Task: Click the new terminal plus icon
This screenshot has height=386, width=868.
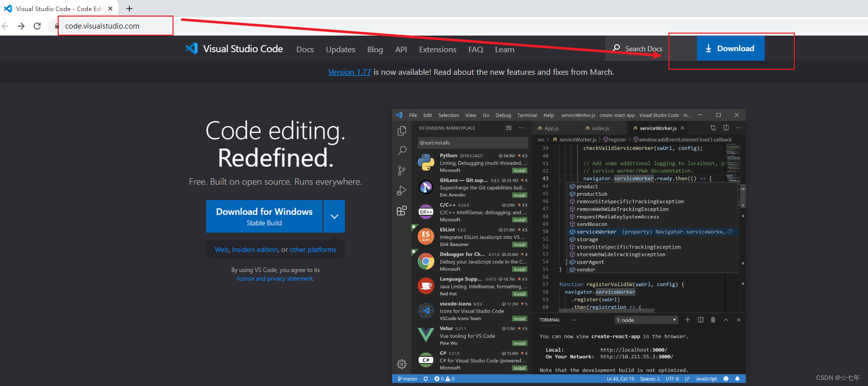Action: pyautogui.click(x=687, y=320)
